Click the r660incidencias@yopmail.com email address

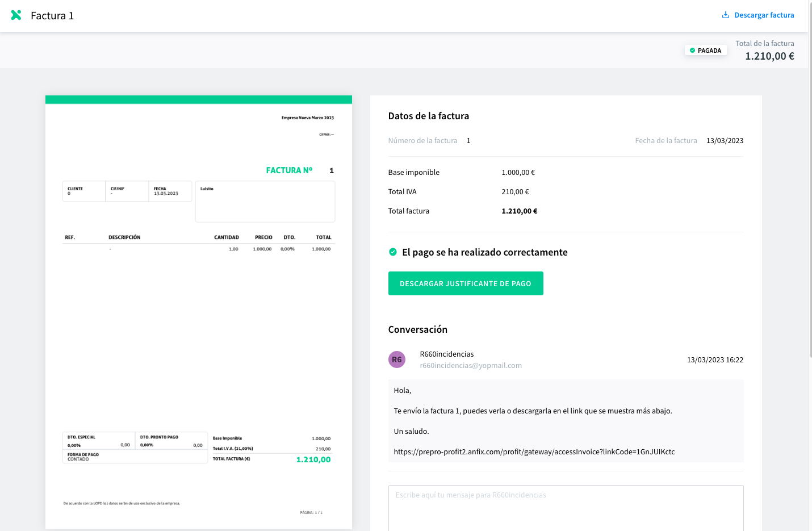471,365
